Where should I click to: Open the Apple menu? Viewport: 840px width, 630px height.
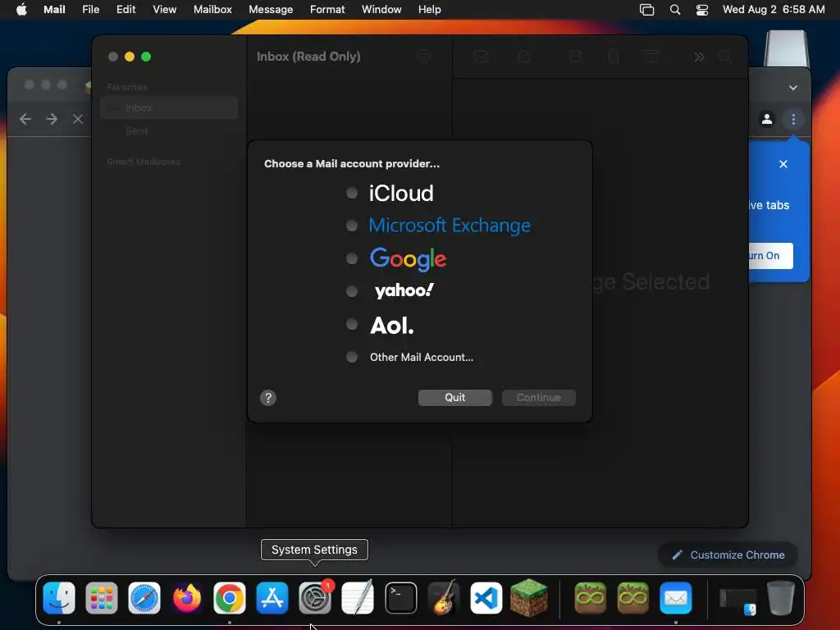click(21, 9)
